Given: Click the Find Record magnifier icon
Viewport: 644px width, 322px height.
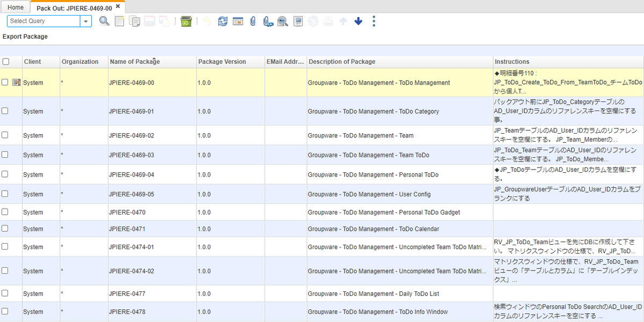Looking at the screenshot, I should click(x=104, y=21).
